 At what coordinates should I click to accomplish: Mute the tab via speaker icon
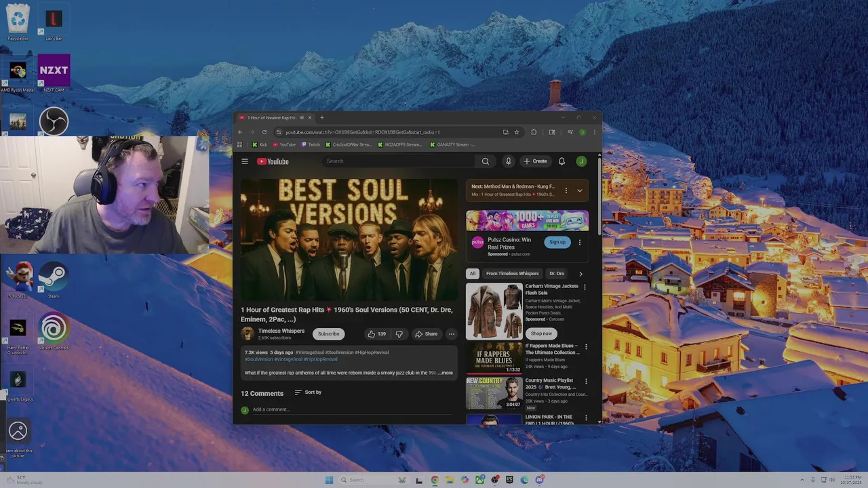coord(302,118)
